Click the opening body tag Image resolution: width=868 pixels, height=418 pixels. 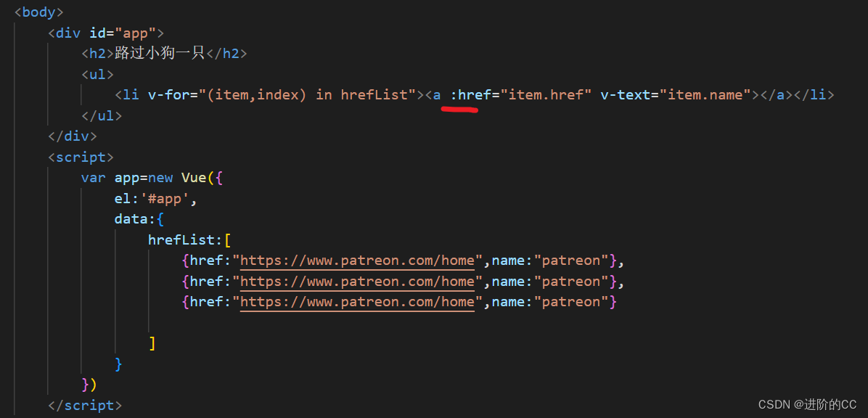click(38, 12)
